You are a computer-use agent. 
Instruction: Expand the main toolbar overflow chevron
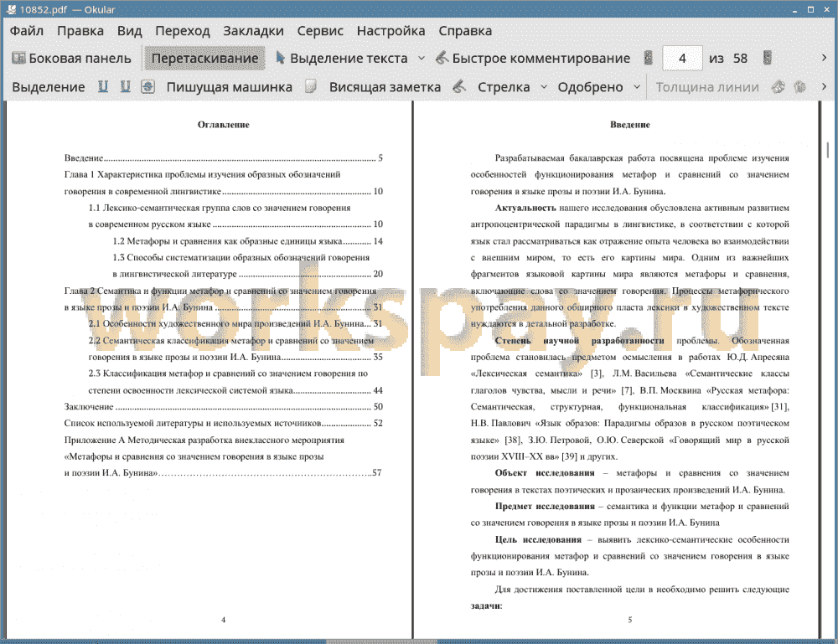(x=824, y=58)
